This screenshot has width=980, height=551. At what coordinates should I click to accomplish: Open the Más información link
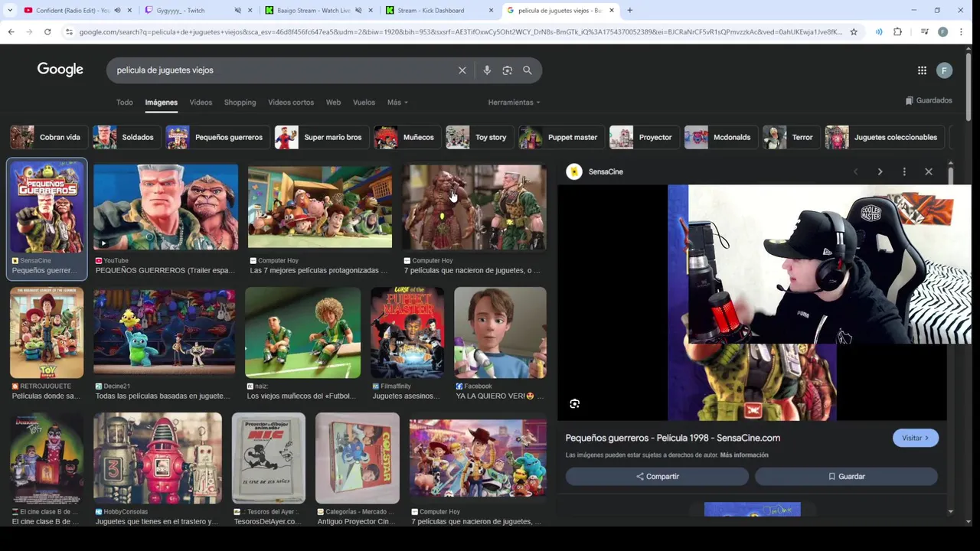[744, 455]
